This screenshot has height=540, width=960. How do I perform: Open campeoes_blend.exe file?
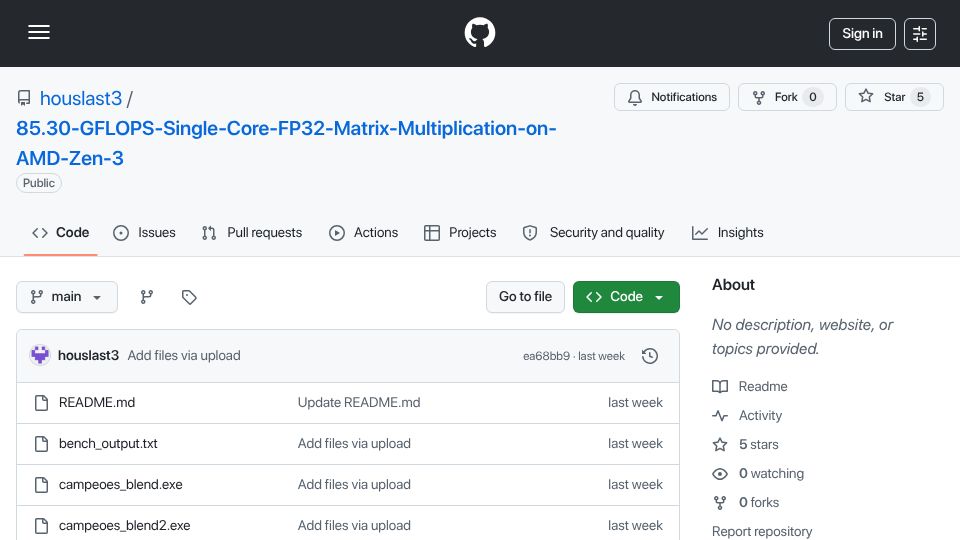pos(121,485)
